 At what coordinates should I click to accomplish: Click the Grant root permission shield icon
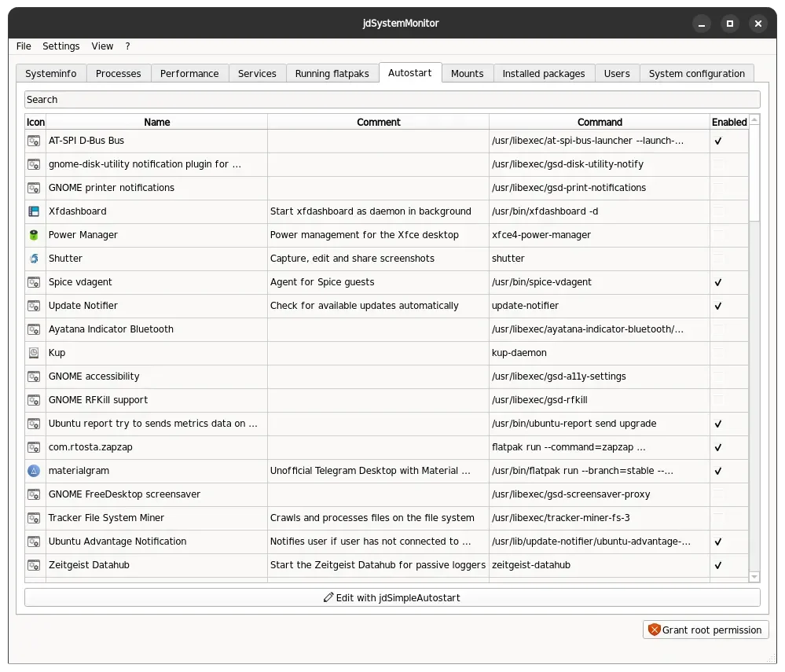click(654, 630)
